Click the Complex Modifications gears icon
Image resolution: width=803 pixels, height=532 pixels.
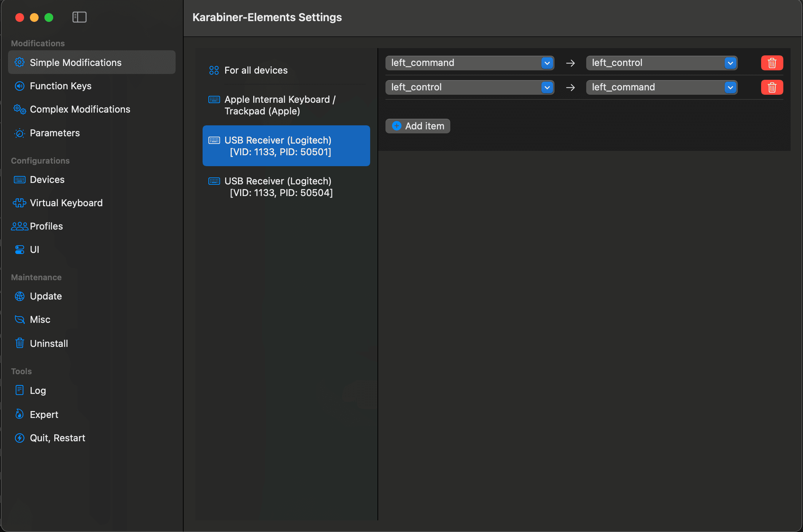pos(20,109)
